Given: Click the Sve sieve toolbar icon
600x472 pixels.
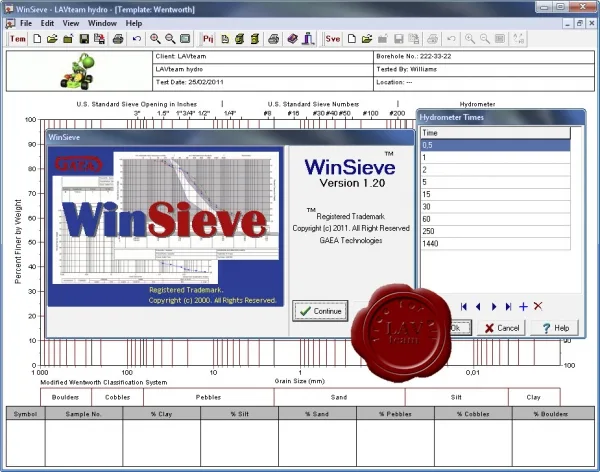Looking at the screenshot, I should [x=333, y=39].
